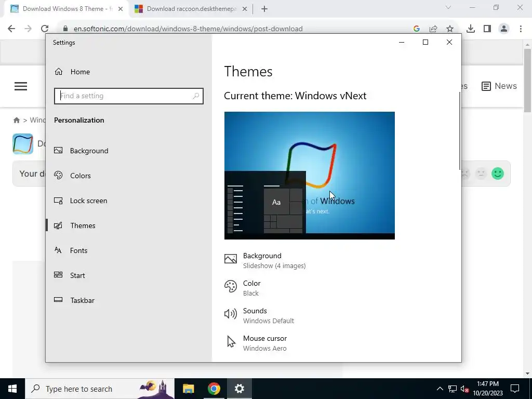This screenshot has height=399, width=532.
Task: Close the raccoon.deskthemepack tab
Action: tap(245, 9)
